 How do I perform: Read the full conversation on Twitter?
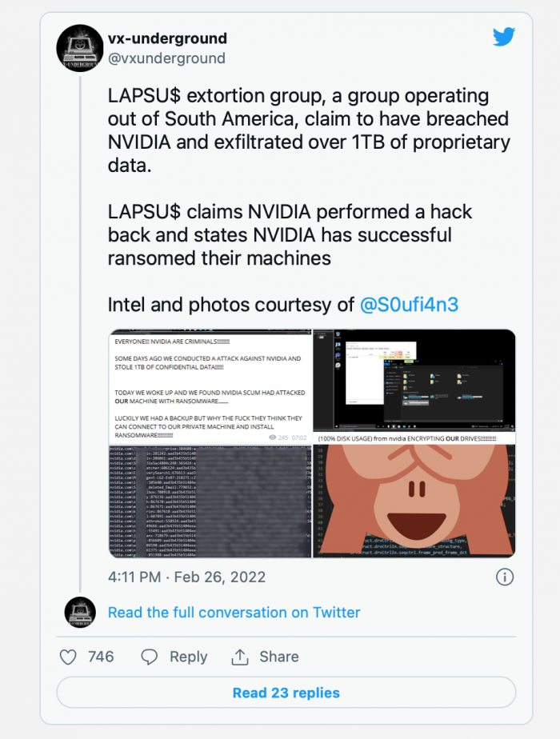[234, 613]
